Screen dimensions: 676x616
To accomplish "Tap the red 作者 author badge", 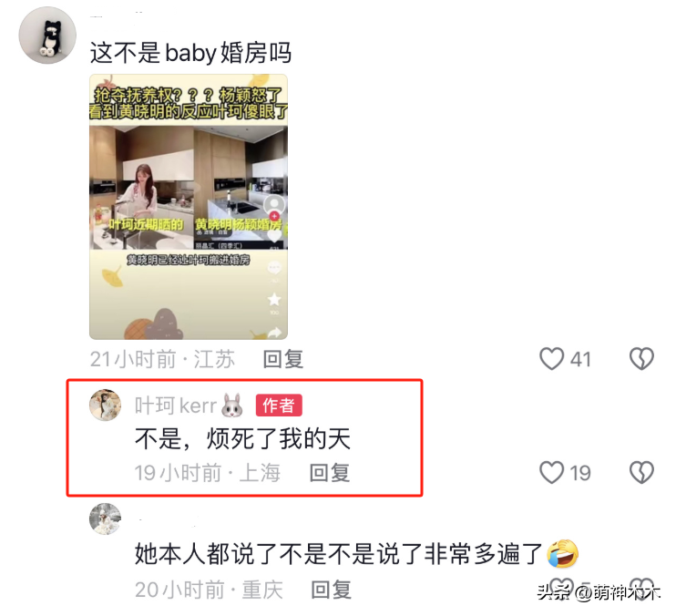I will (x=279, y=406).
